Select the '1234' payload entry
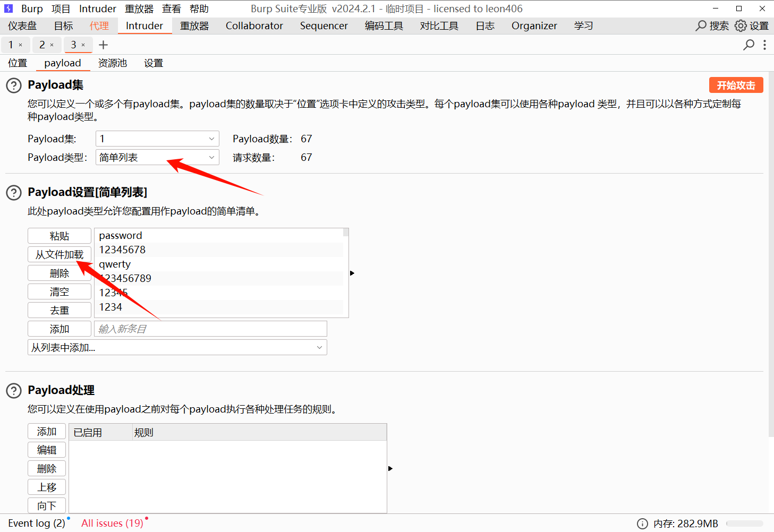 [219, 307]
